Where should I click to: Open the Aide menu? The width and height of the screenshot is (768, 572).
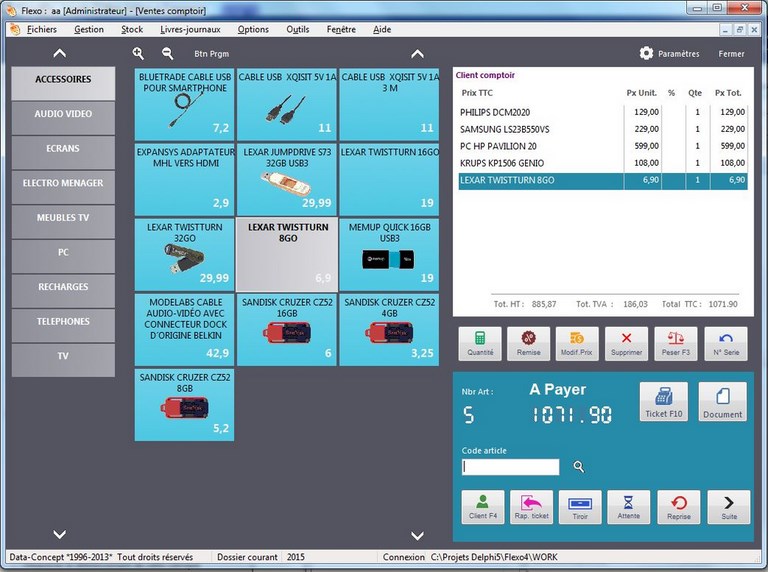382,29
